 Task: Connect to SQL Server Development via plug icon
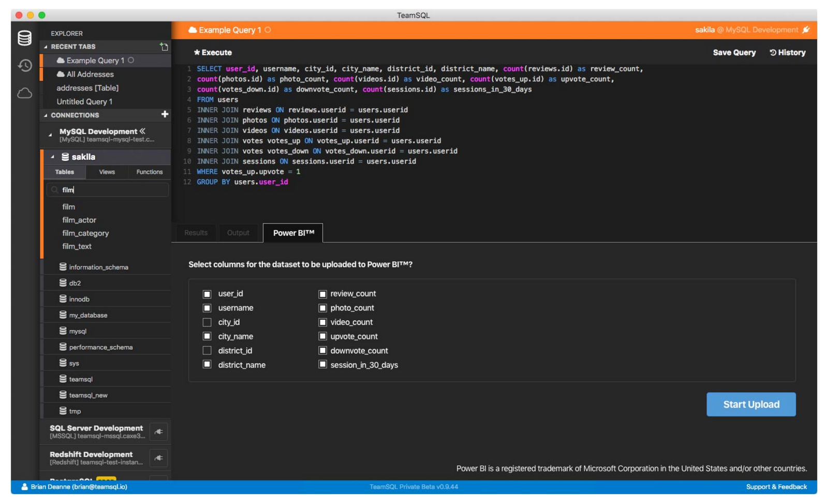click(158, 432)
